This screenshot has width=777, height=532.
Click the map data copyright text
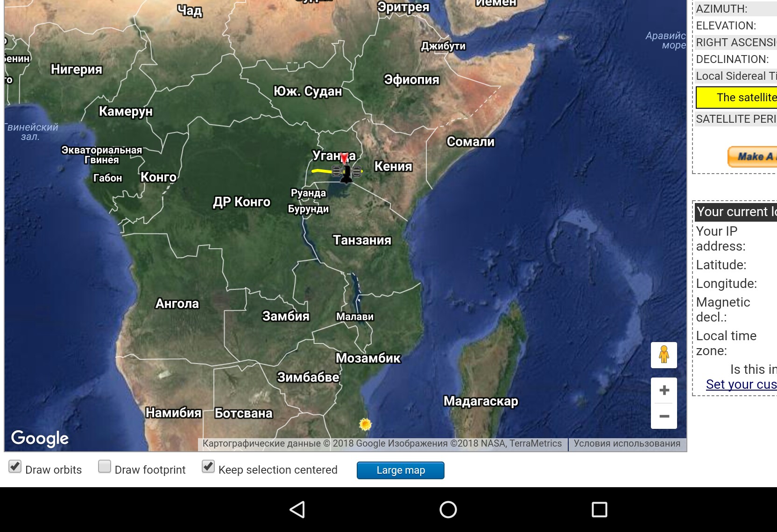click(x=382, y=443)
